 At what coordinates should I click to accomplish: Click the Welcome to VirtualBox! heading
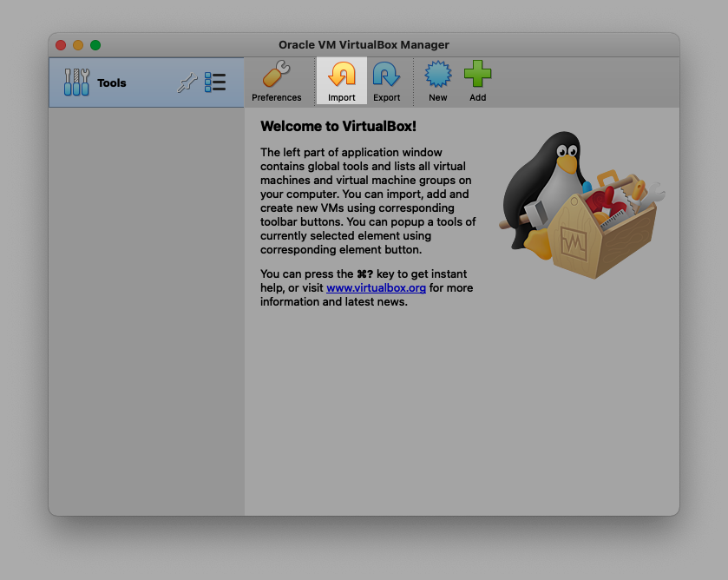point(338,127)
